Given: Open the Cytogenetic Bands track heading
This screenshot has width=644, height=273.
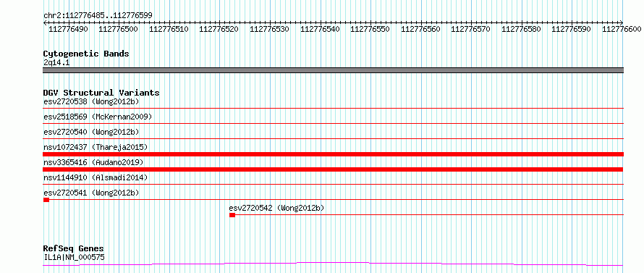Looking at the screenshot, I should [86, 54].
